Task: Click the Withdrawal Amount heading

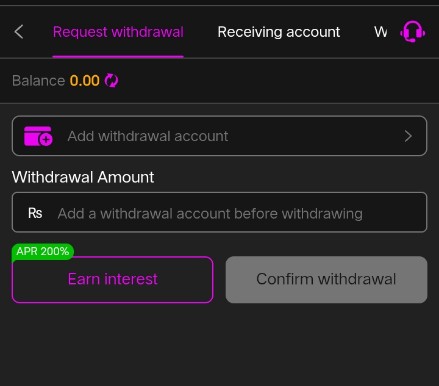Action: 83,177
